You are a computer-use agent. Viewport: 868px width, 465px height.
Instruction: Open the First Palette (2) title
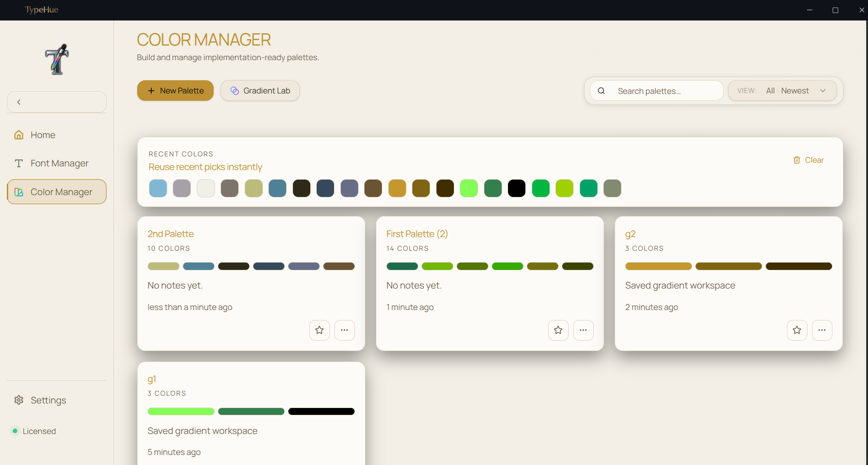417,234
